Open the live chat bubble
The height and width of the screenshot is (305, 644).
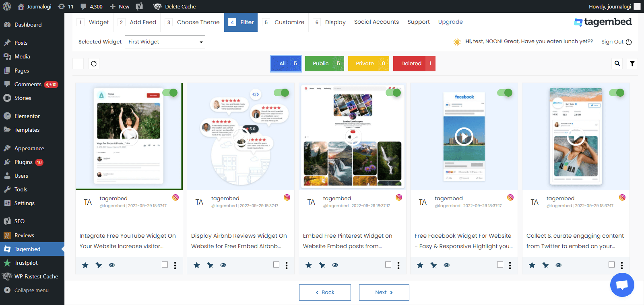(x=622, y=285)
